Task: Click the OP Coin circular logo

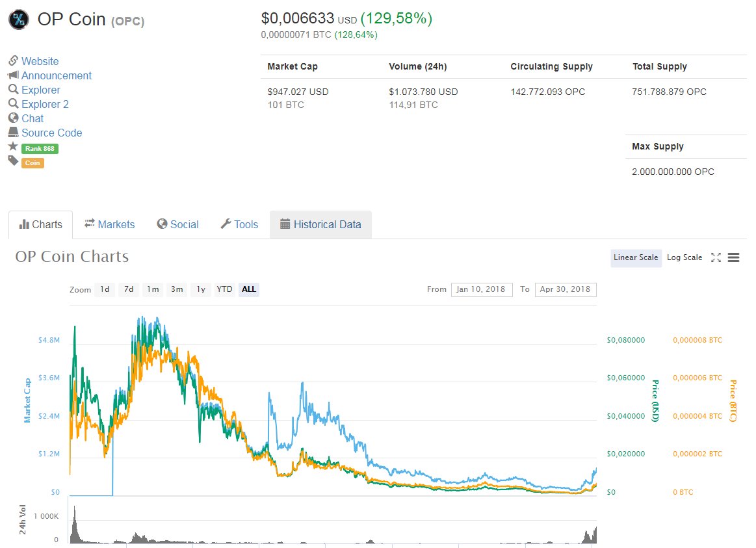Action: [18, 20]
